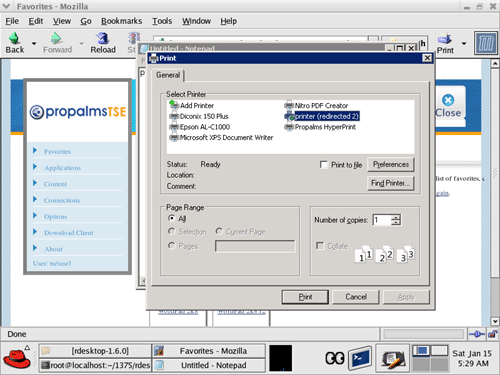The image size is (500, 375).
Task: Select the General tab in Print dialog
Action: point(168,75)
